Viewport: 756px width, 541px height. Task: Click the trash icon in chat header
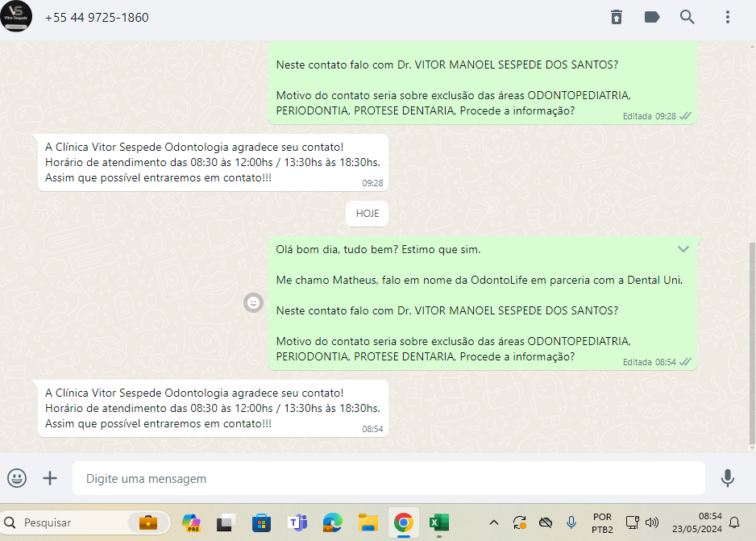tap(617, 17)
